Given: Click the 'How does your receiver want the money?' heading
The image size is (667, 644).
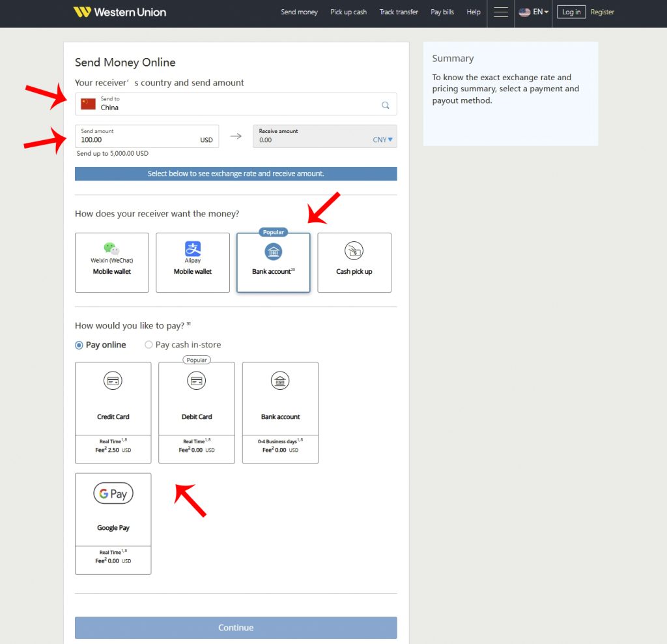Looking at the screenshot, I should click(157, 214).
